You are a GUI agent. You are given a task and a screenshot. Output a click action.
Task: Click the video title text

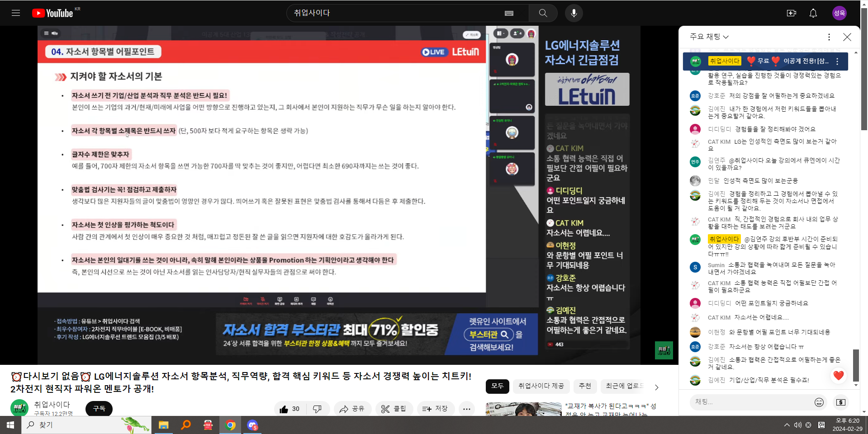pos(241,382)
